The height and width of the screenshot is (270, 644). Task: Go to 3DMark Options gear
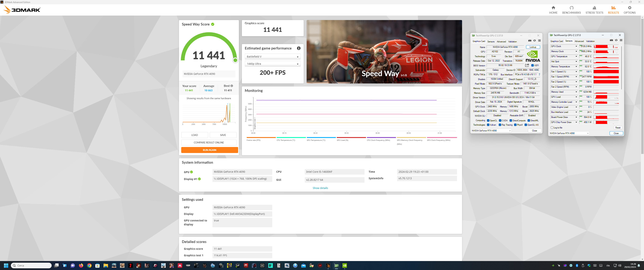coord(629,10)
